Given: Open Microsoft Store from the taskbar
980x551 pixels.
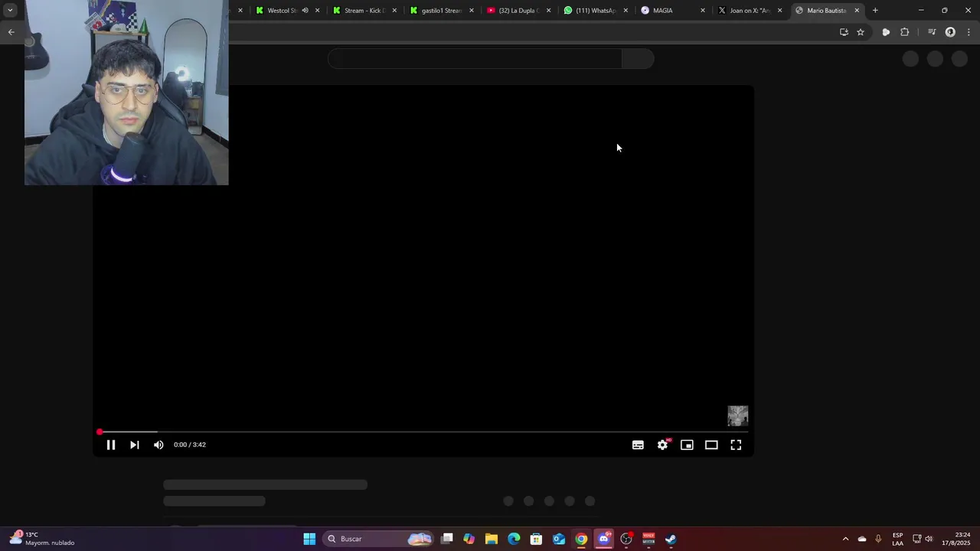Looking at the screenshot, I should 536,539.
